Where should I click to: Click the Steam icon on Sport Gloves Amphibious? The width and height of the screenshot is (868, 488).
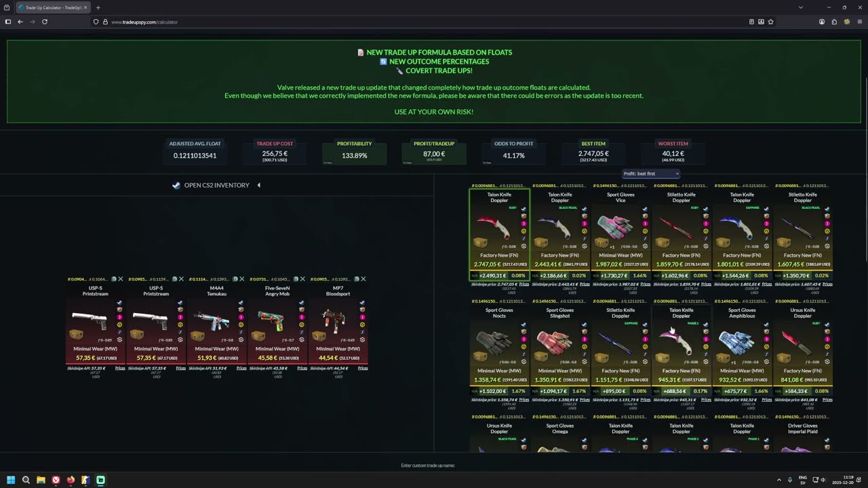pos(766,325)
